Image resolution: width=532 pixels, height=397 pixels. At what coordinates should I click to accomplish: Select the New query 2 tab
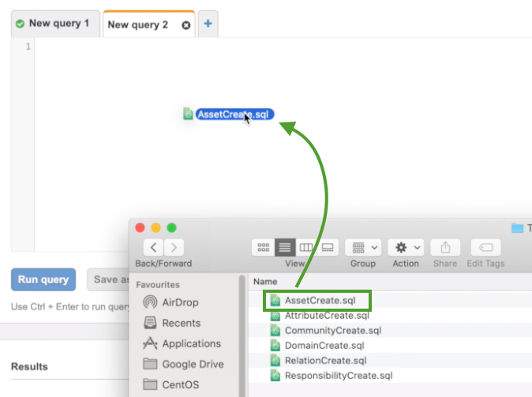click(x=138, y=24)
